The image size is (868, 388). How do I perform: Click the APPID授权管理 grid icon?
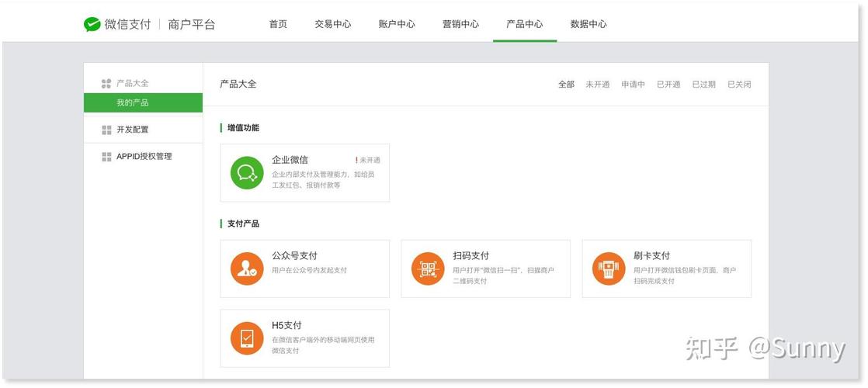click(x=106, y=157)
